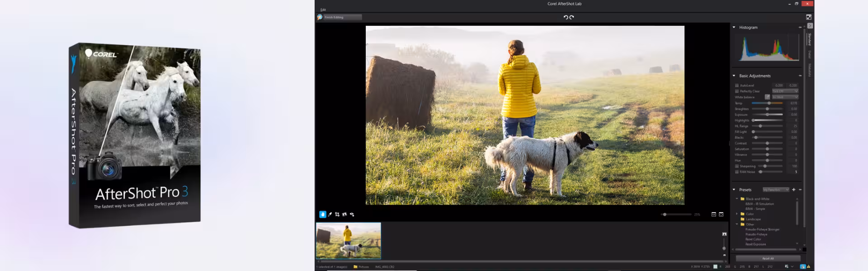Select the white balance eyedropper tool in bottom toolbar
The height and width of the screenshot is (271, 868).
[330, 215]
